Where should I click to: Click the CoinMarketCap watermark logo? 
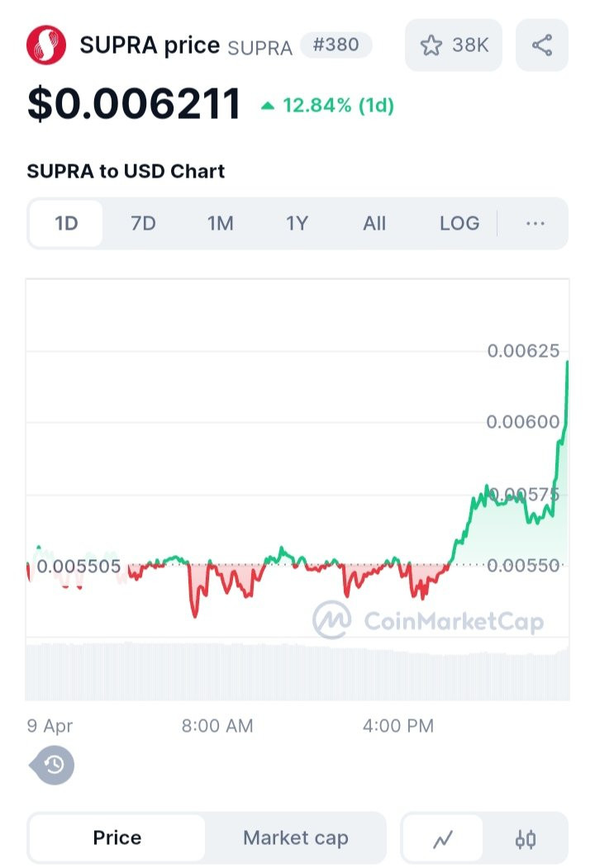428,620
